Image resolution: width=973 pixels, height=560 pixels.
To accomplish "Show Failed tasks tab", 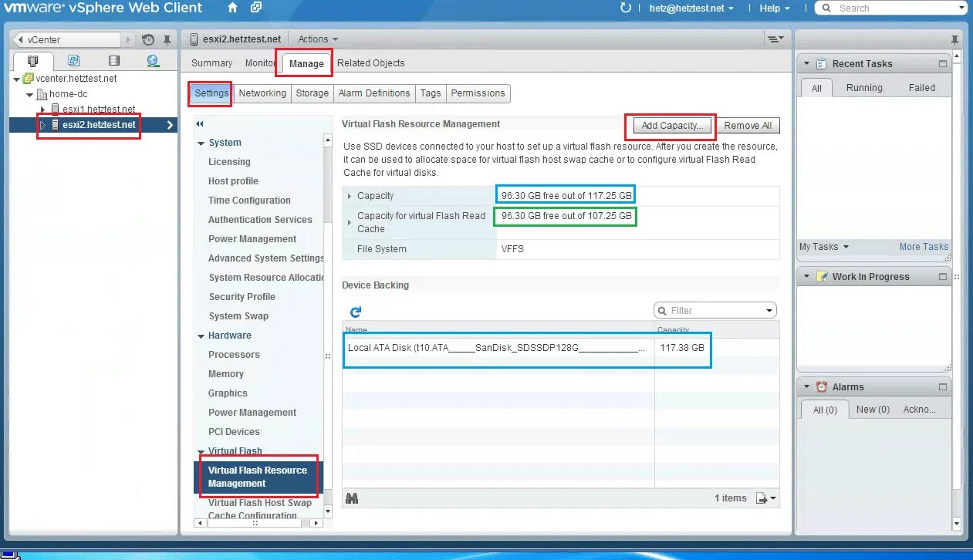I will click(x=921, y=88).
